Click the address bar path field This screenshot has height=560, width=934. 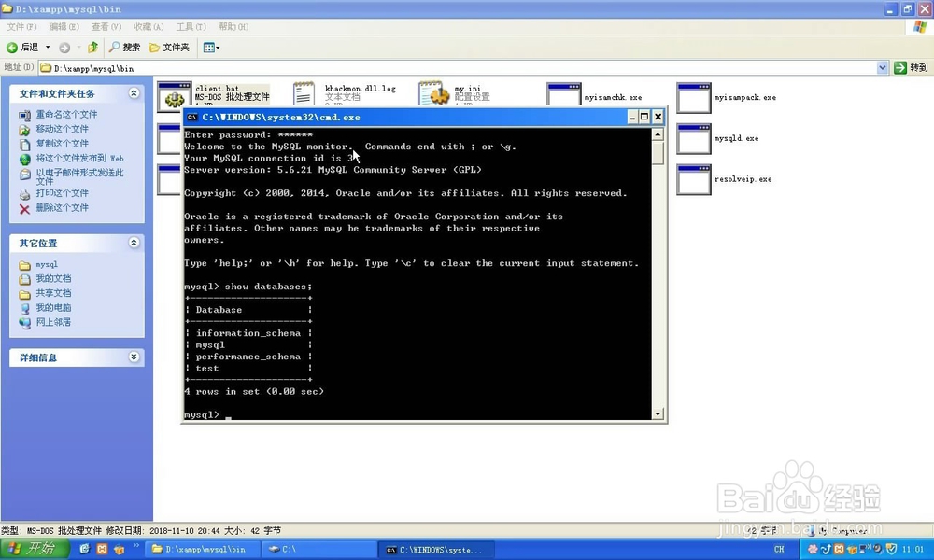pos(459,68)
